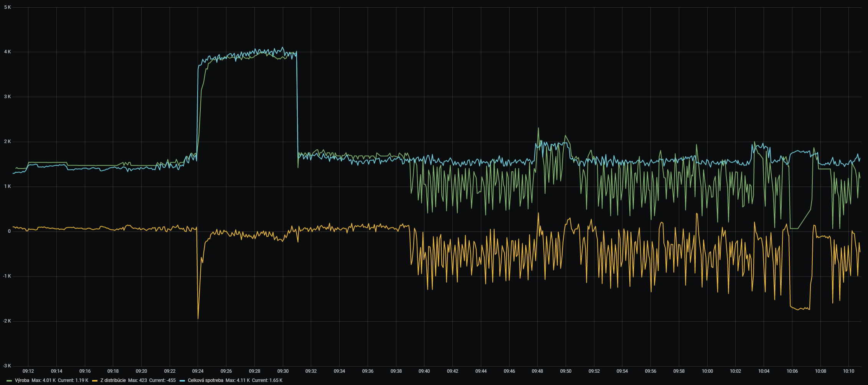Isolate the Celková spotreba series label
868x385 pixels.
(205, 380)
